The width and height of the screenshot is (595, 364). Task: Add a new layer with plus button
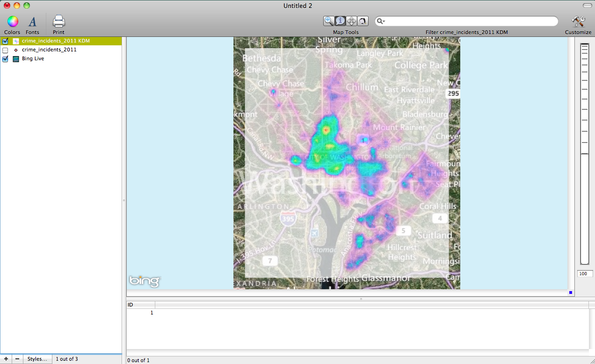coord(6,359)
